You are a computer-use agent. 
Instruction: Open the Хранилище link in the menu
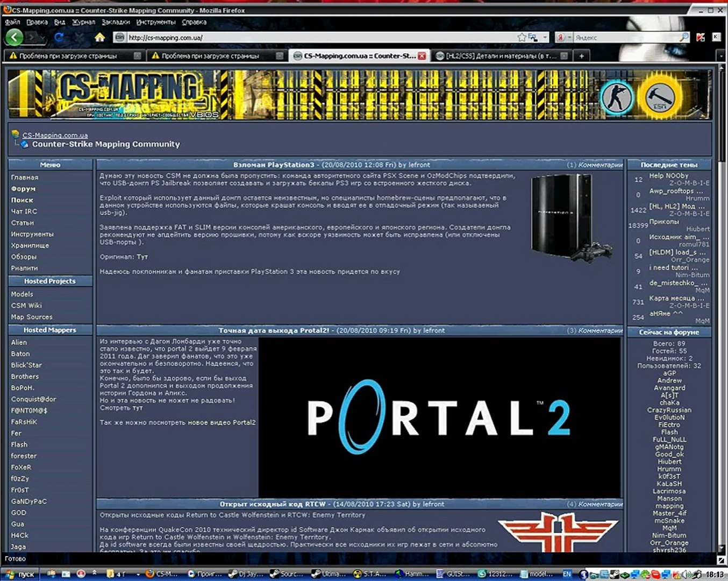(x=30, y=245)
